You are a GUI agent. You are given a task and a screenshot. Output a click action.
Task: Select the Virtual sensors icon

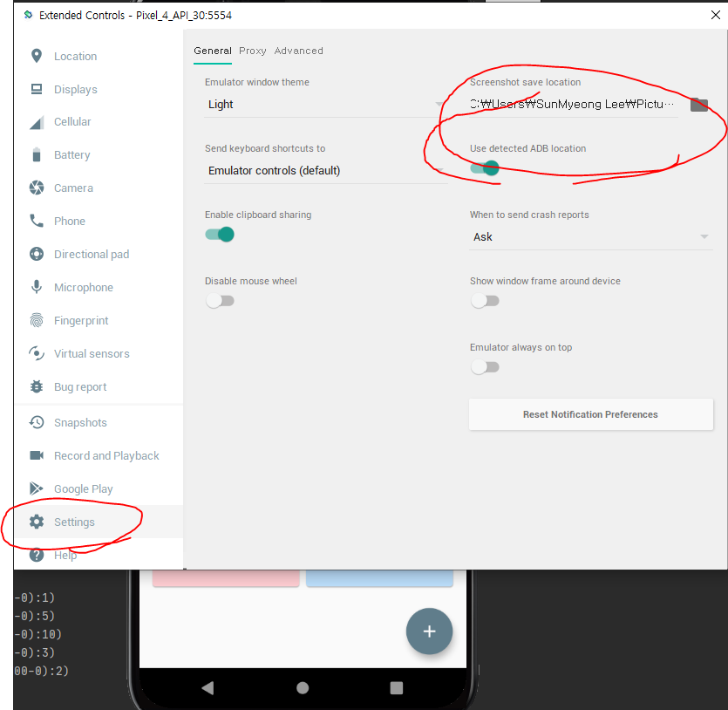point(37,353)
